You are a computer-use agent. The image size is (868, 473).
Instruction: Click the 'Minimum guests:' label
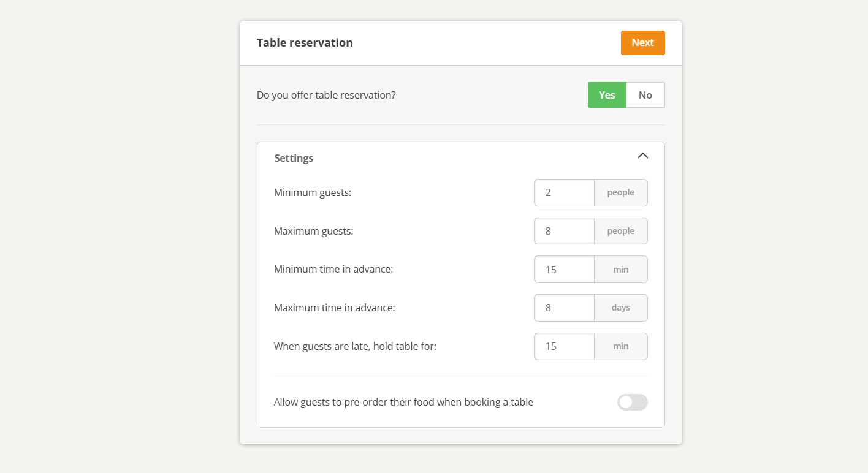pos(313,193)
